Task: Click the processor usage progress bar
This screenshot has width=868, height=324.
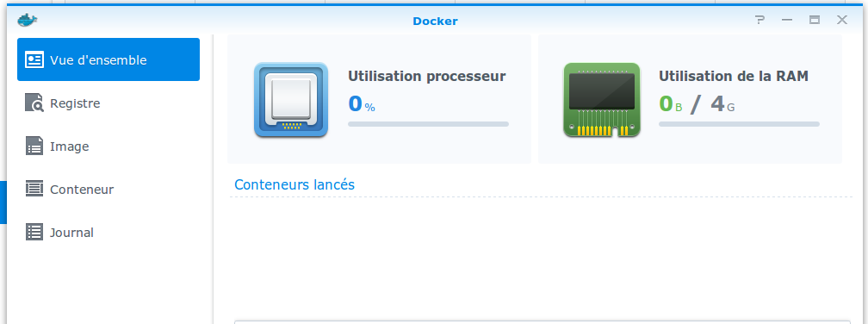Action: coord(428,124)
